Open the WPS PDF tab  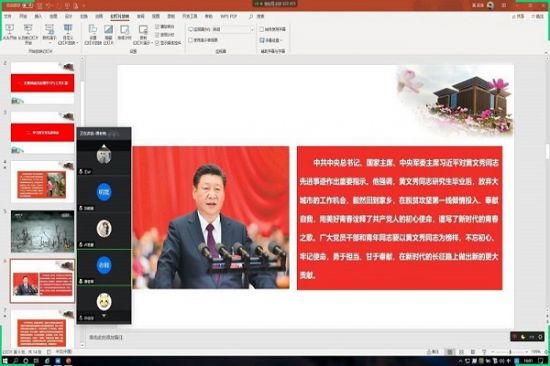(x=229, y=16)
